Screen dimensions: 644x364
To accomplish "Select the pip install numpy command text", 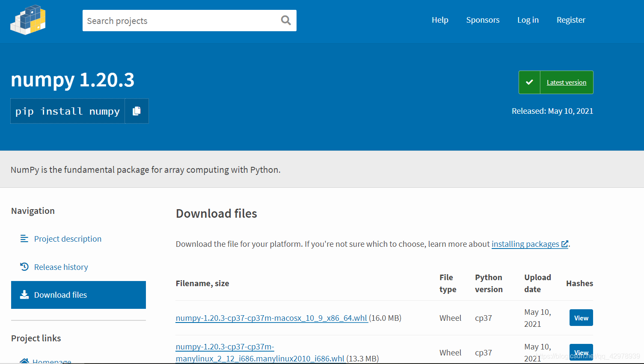I will (x=68, y=111).
